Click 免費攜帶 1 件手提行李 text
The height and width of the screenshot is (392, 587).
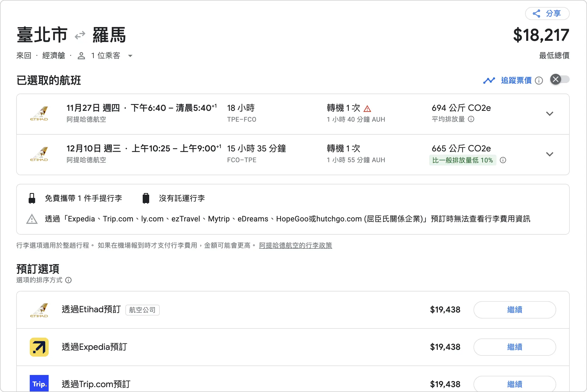[x=83, y=198]
